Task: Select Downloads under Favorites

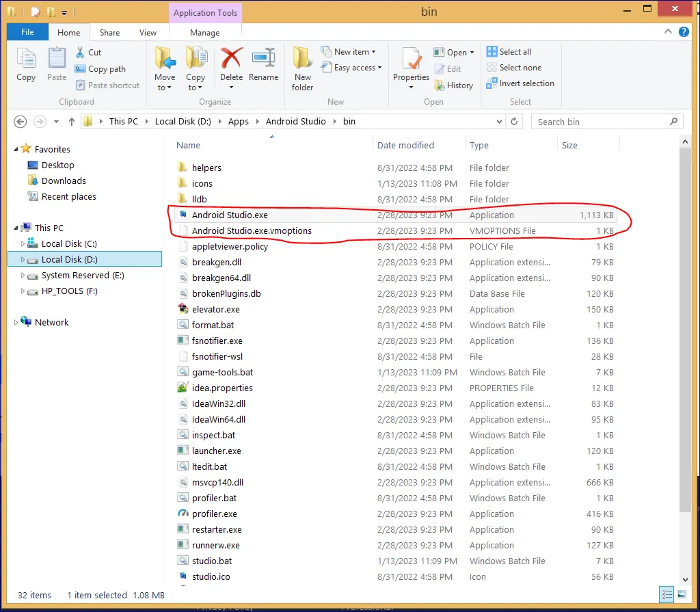Action: coord(64,181)
